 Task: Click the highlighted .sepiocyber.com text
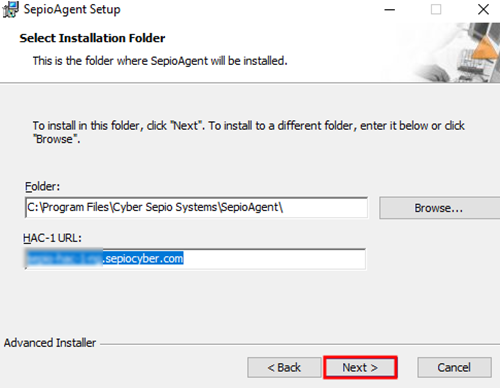click(x=143, y=259)
